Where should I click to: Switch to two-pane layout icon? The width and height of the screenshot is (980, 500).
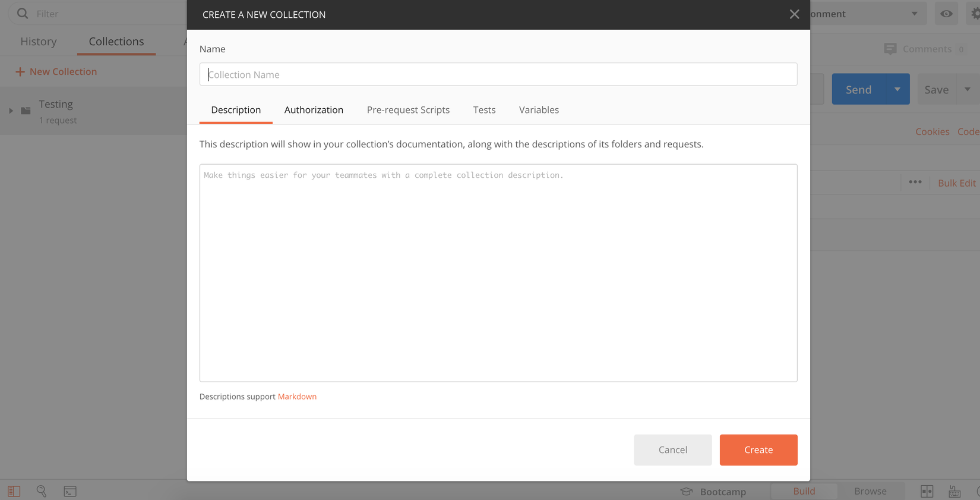click(927, 491)
